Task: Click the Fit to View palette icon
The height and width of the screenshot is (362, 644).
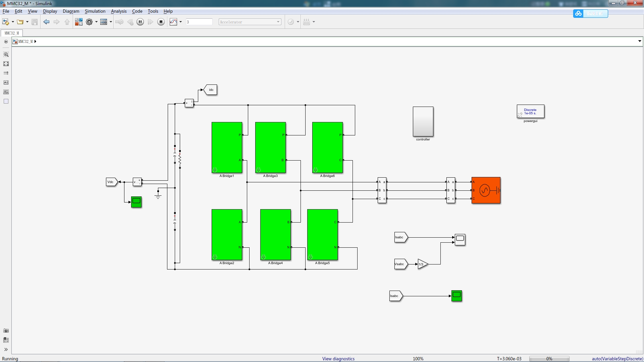Action: point(6,64)
